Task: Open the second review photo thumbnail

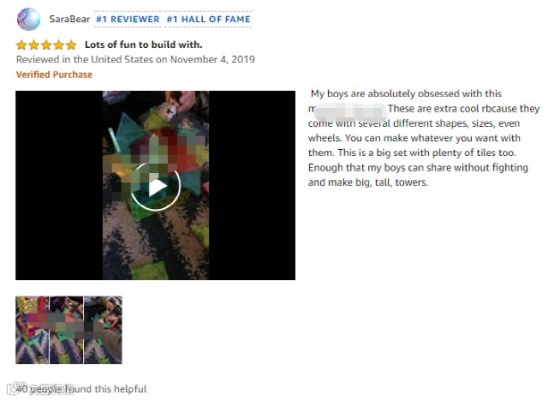Action: click(66, 330)
